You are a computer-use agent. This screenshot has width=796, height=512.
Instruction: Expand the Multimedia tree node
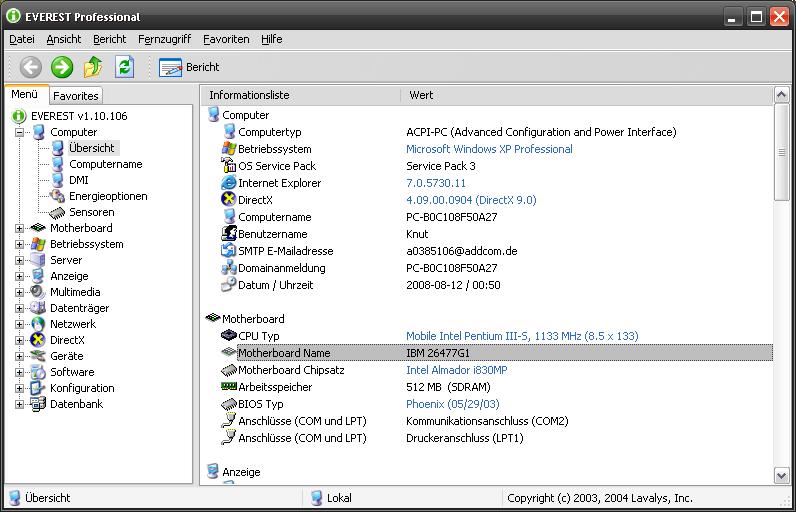coord(19,292)
